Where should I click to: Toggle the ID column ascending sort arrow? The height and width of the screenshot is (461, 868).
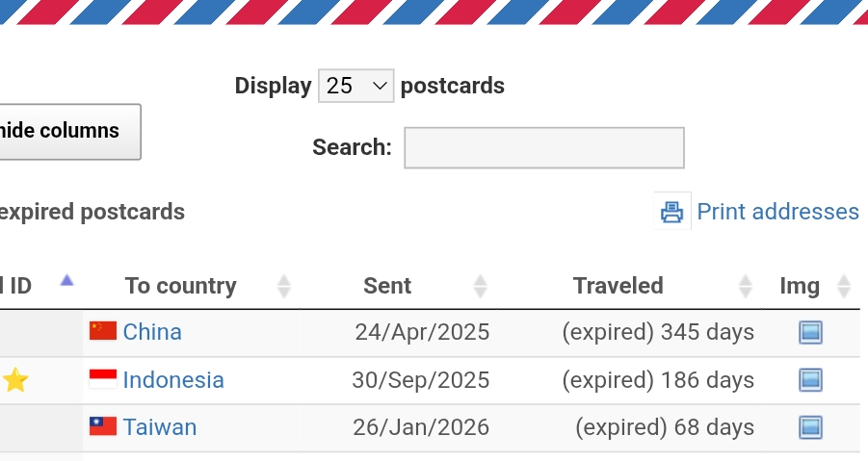[x=66, y=281]
